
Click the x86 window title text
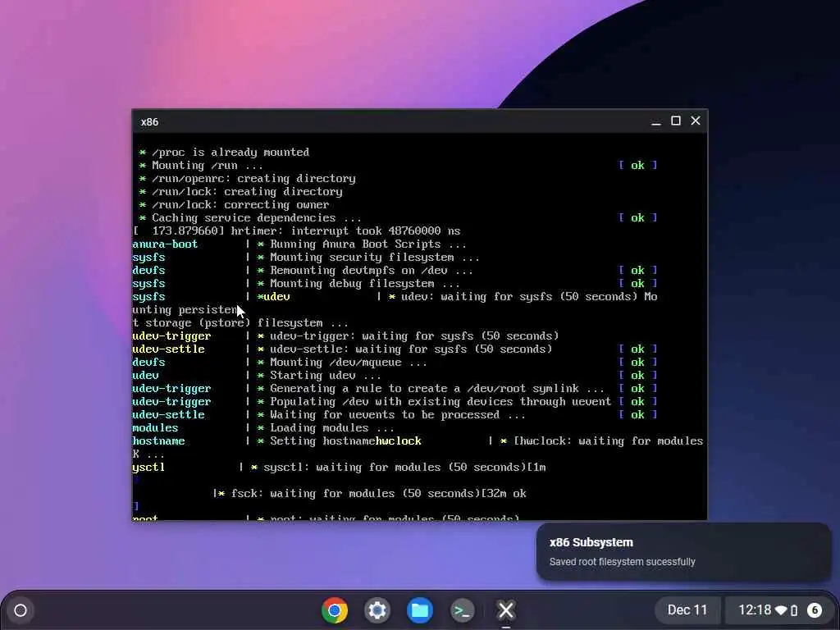(x=149, y=122)
